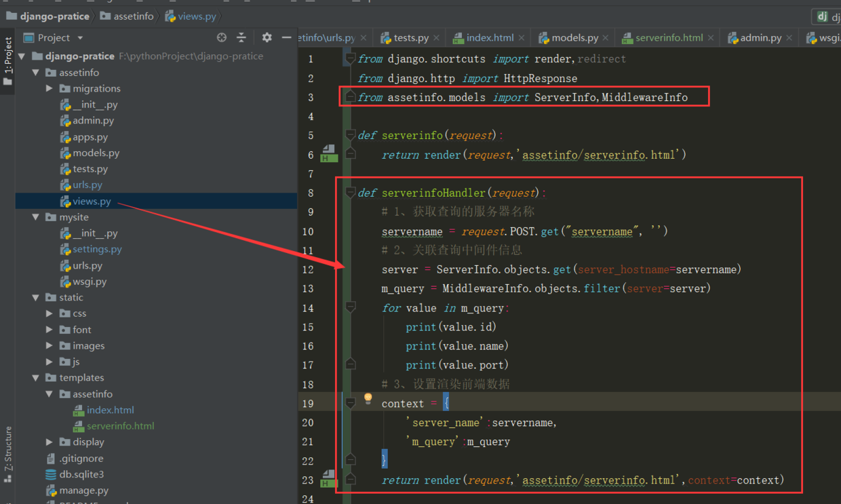Viewport: 841px width, 504px height.
Task: Expand the migrations folder
Action: (x=50, y=89)
